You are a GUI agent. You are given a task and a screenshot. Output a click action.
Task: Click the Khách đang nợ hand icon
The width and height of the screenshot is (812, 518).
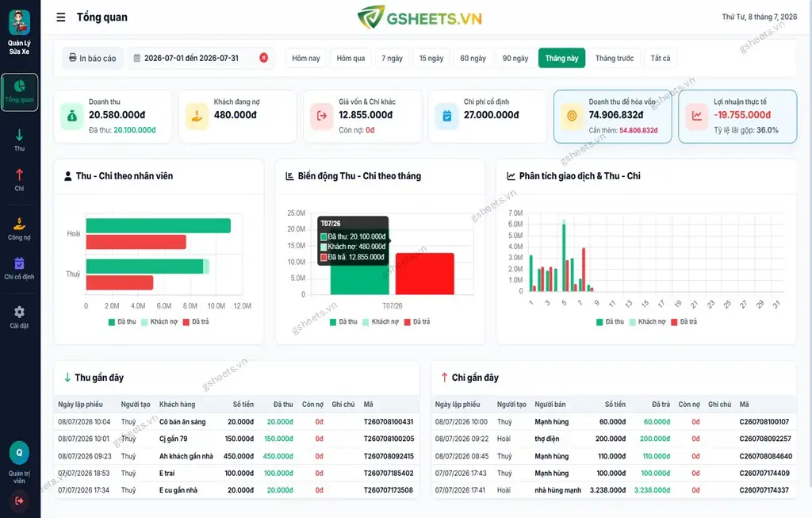[197, 116]
